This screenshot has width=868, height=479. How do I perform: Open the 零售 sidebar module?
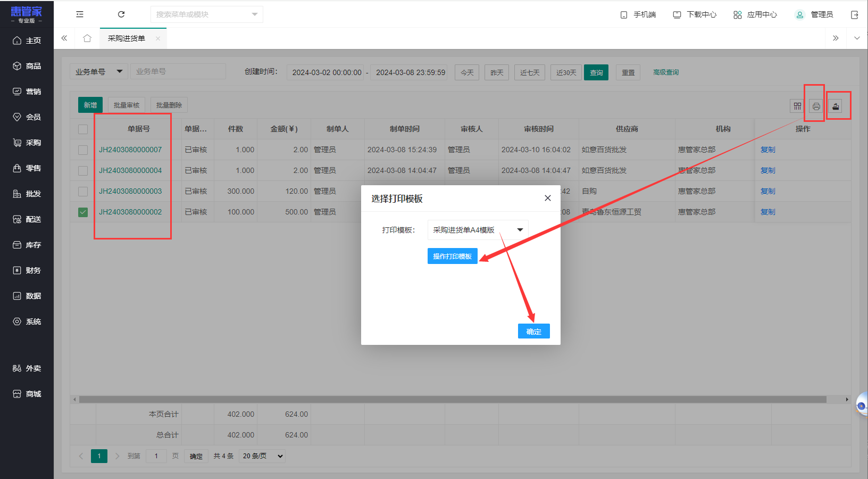tap(27, 168)
